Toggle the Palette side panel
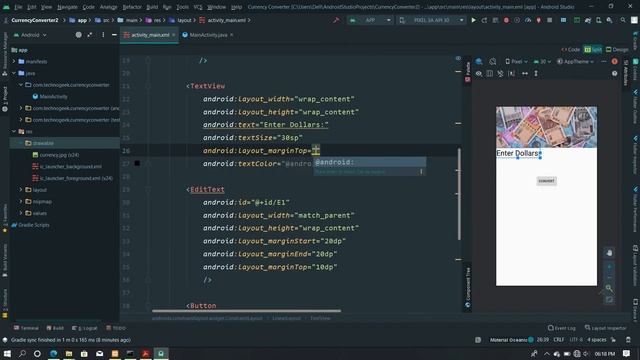The image size is (640, 360). click(468, 73)
